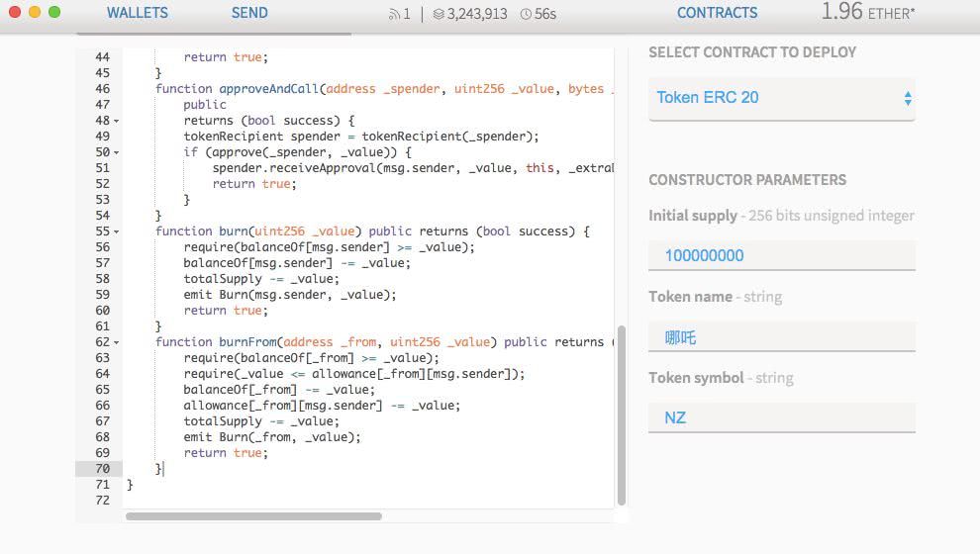Open the WALLETS tab
The height and width of the screenshot is (554, 980).
pyautogui.click(x=137, y=13)
